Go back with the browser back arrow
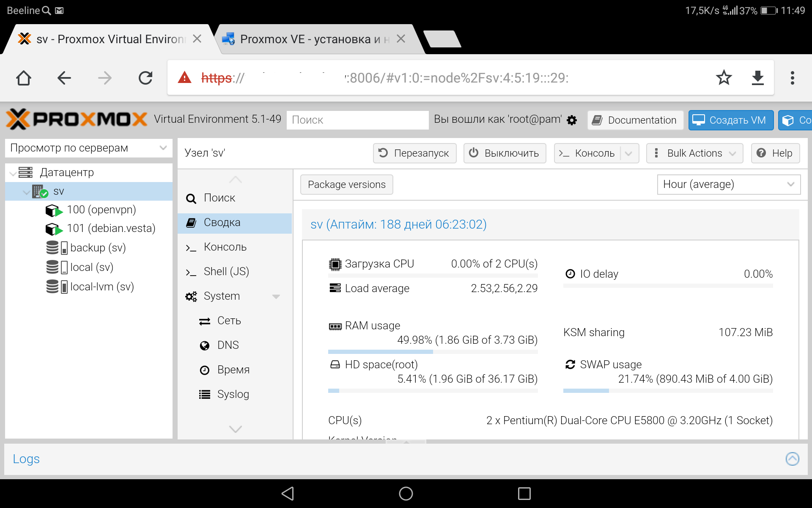812x508 pixels. [x=64, y=78]
